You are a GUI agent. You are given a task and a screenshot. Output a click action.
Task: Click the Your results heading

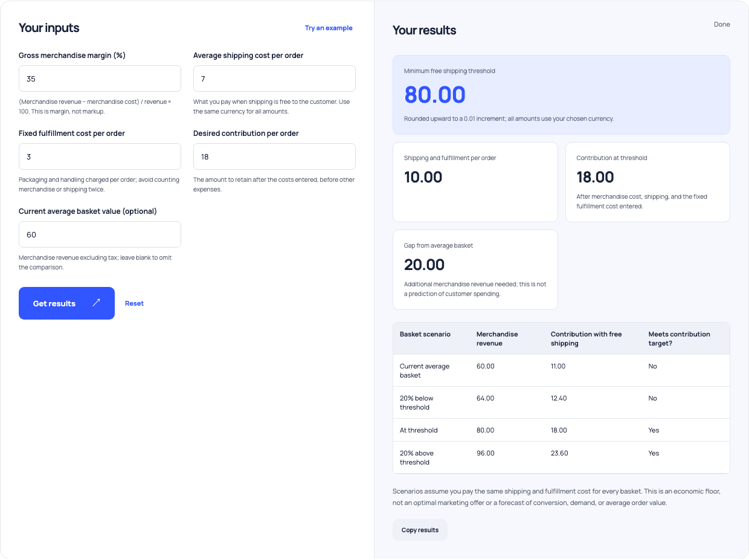point(424,30)
